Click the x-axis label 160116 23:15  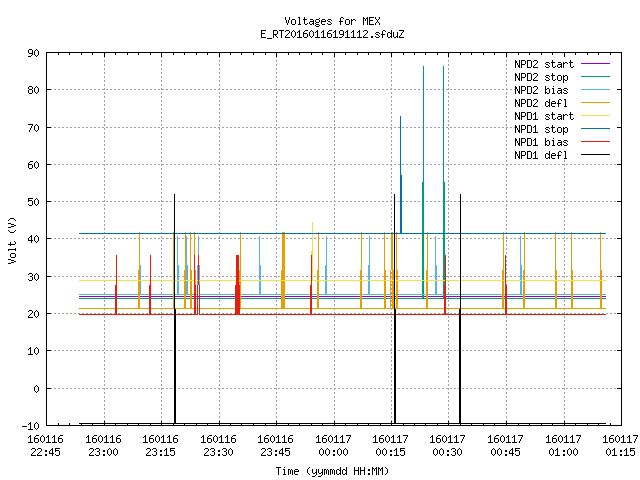160,446
